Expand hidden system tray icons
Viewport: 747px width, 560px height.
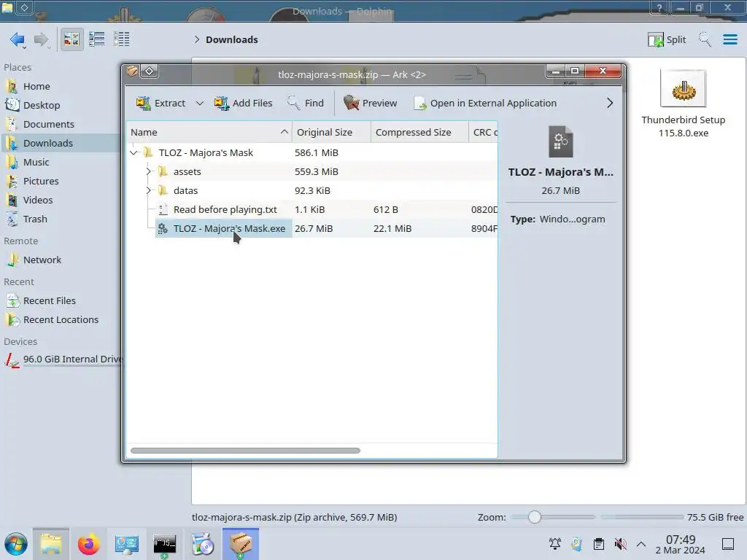641,544
